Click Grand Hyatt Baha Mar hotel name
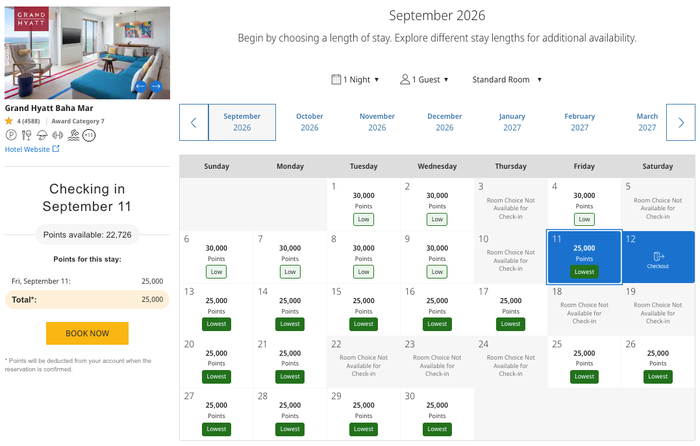The width and height of the screenshot is (700, 446). tap(49, 108)
